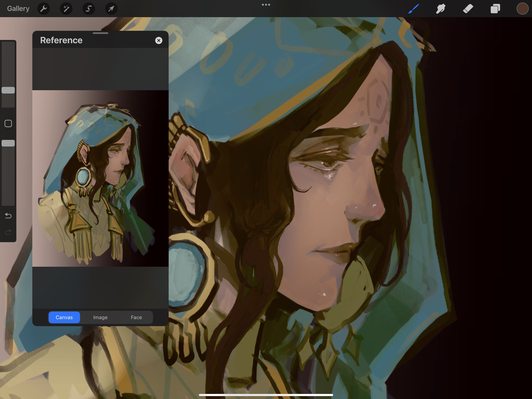Open the active color swatch
Viewport: 532px width, 399px height.
tap(522, 9)
